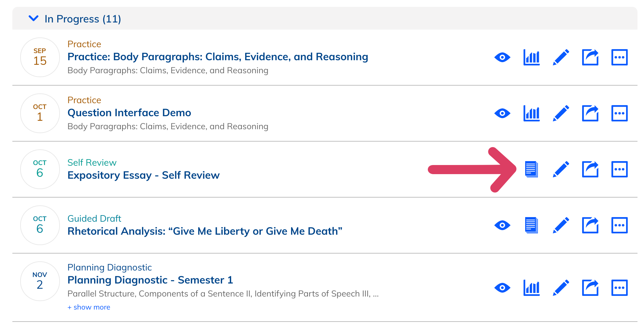
Task: Open submissions document icon for Expository Essay
Action: click(531, 169)
